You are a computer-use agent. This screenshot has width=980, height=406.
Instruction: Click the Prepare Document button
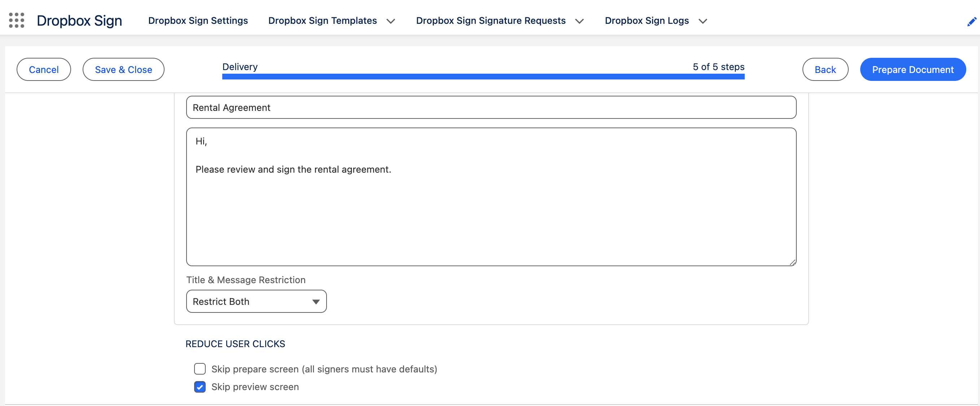click(x=912, y=69)
